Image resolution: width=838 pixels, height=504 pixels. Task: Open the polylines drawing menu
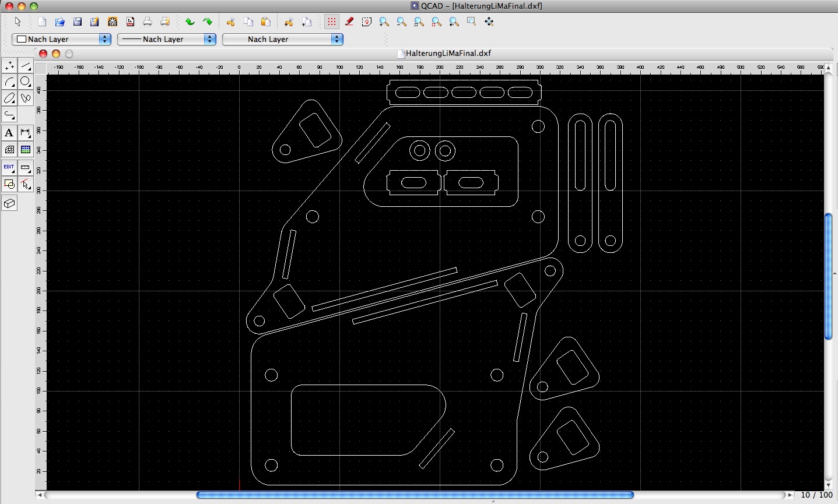9,114
